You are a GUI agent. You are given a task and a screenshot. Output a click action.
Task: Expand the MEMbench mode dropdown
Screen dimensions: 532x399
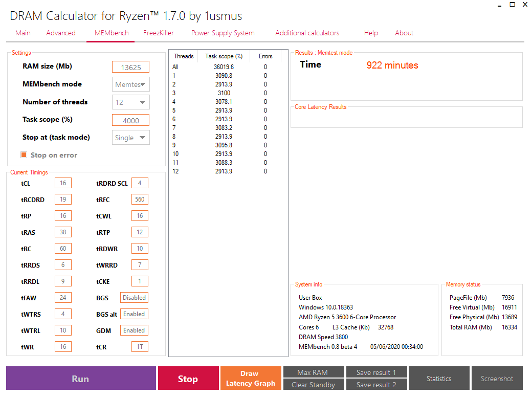coord(130,84)
